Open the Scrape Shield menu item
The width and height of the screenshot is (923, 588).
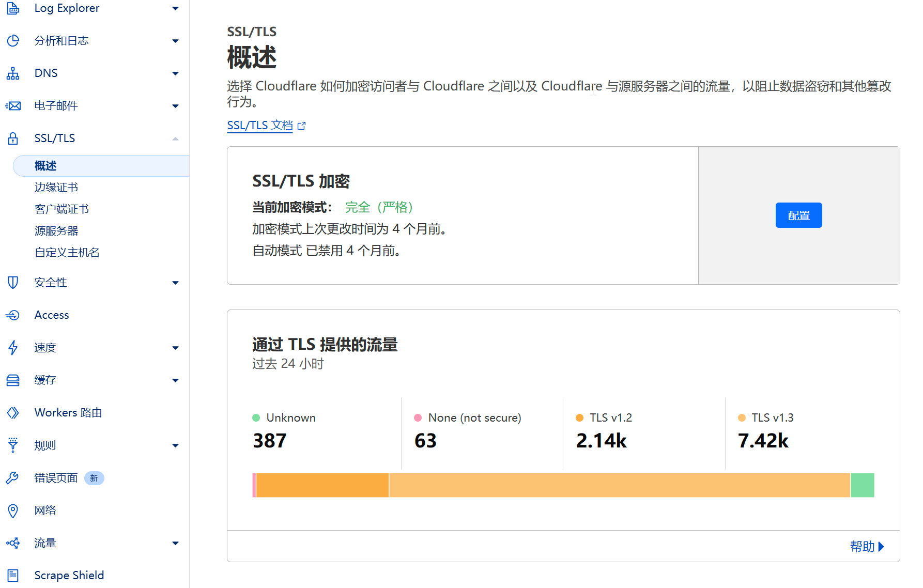pos(69,576)
